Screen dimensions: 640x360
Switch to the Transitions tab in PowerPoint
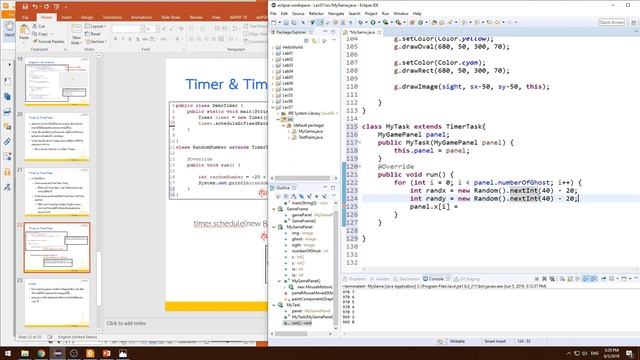(112, 17)
